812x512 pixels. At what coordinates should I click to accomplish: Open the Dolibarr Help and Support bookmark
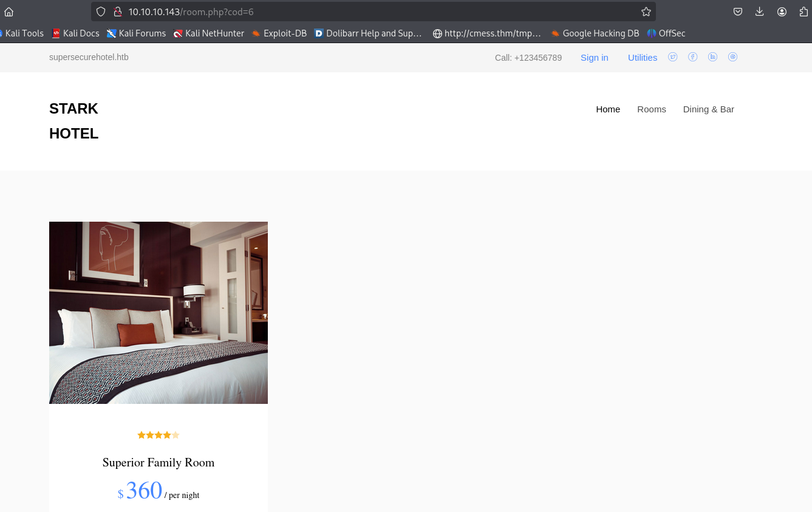[368, 33]
